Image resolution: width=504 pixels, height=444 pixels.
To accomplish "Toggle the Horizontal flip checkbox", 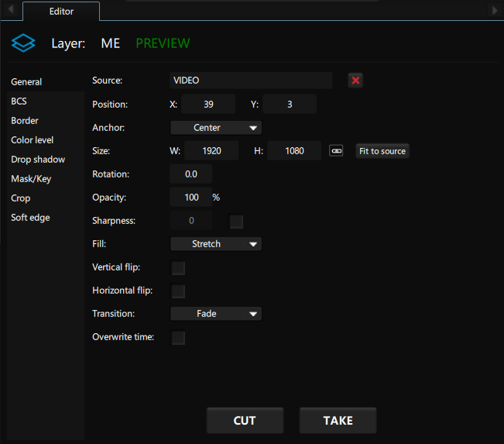I will click(178, 291).
